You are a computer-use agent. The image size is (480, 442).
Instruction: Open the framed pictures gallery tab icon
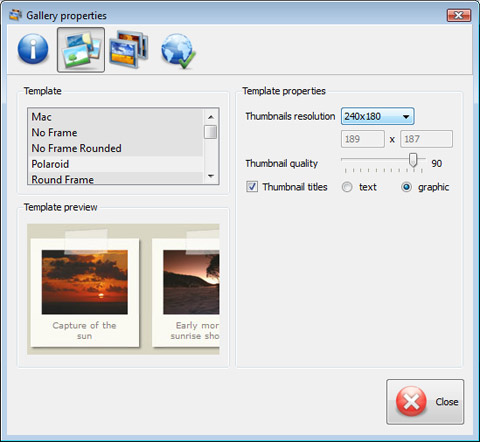pyautogui.click(x=129, y=49)
